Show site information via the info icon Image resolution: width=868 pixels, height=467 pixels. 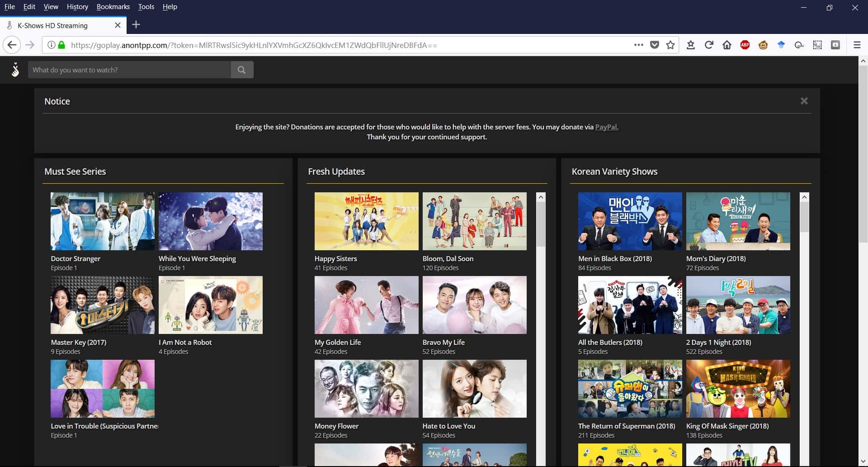point(51,45)
